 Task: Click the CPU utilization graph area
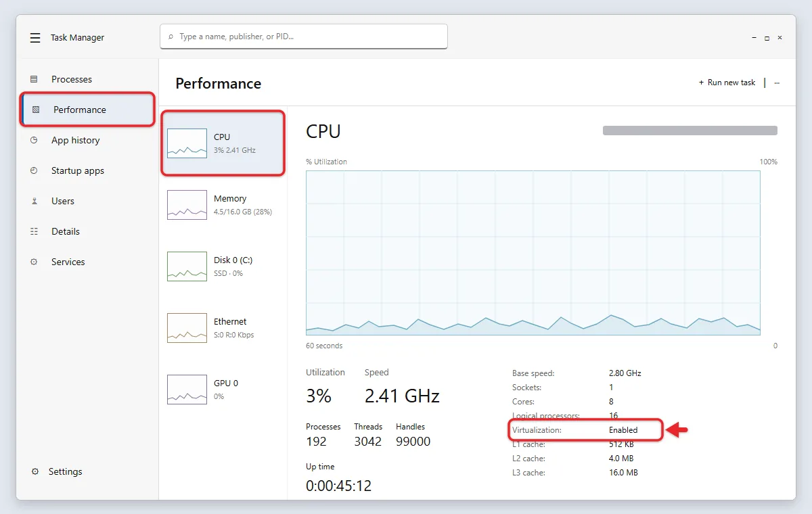click(x=533, y=253)
